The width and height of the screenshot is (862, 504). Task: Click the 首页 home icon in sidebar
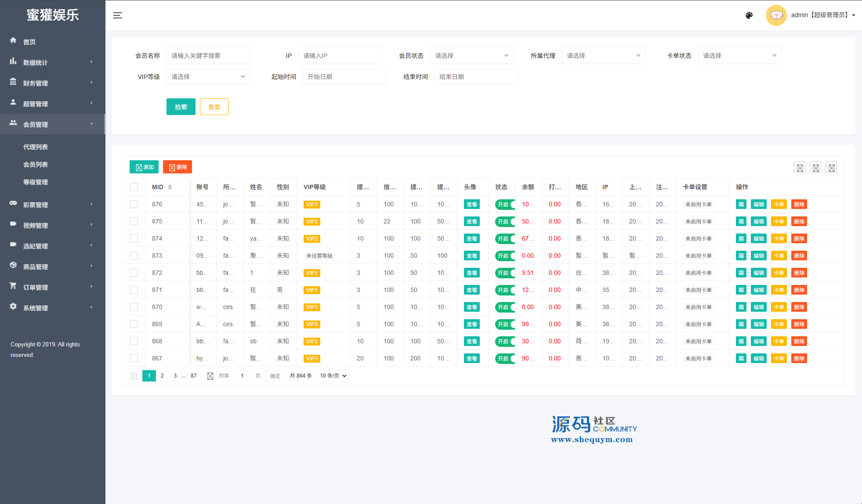click(x=13, y=40)
